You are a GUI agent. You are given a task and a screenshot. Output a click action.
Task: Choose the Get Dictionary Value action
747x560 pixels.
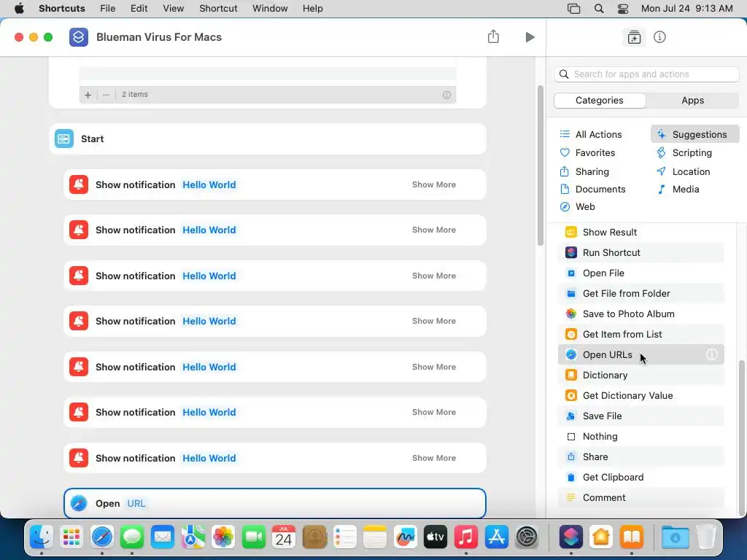(640, 396)
